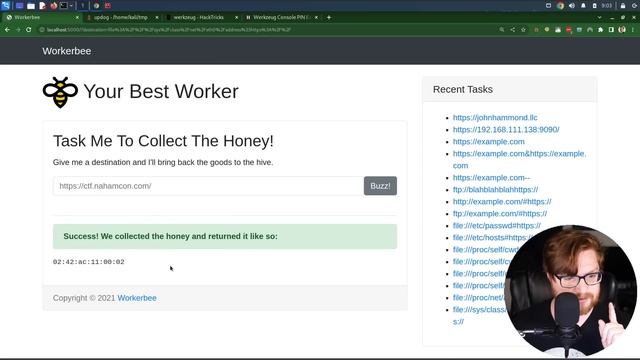The height and width of the screenshot is (360, 640).
Task: Click the share icon in the address bar
Action: 513,30
